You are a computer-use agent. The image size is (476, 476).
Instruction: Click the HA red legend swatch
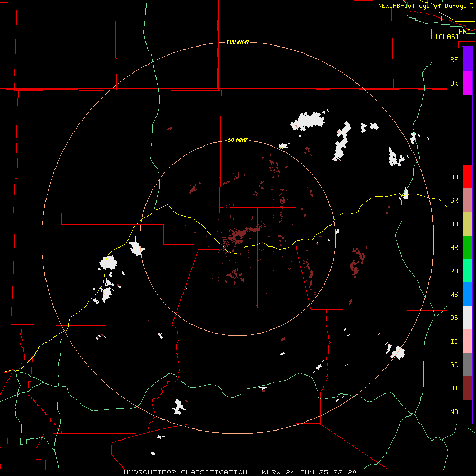point(467,177)
